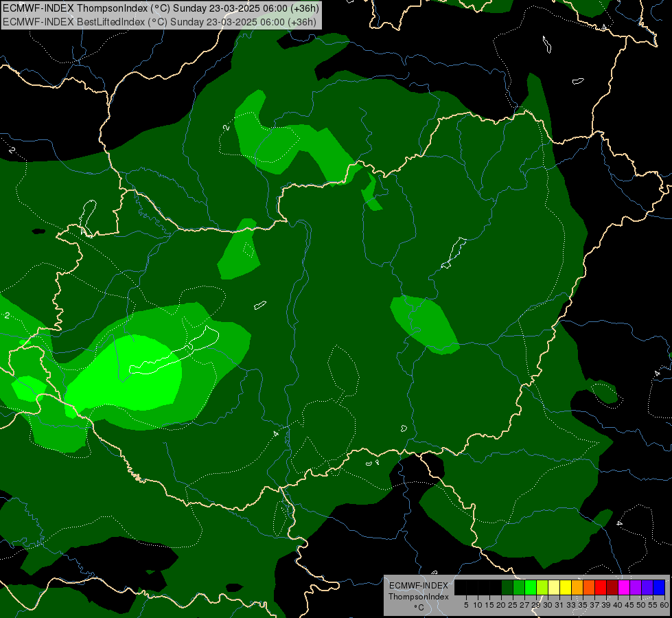
Task: Click legend scale value '45'
Action: click(629, 605)
